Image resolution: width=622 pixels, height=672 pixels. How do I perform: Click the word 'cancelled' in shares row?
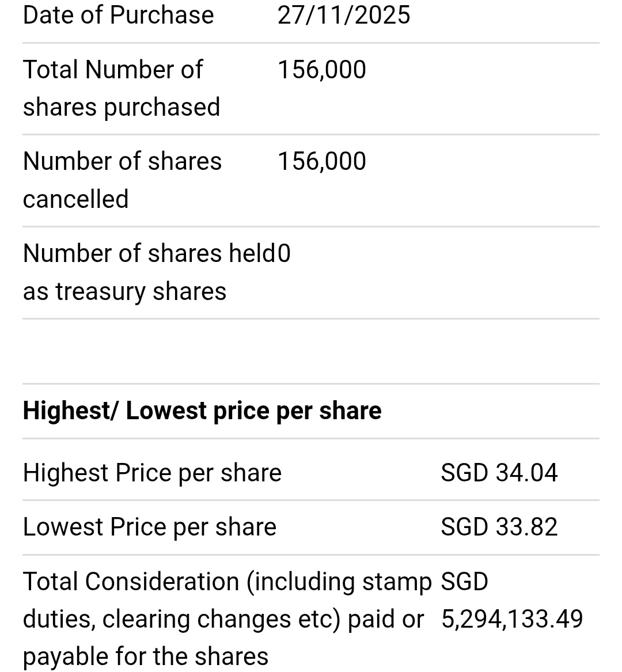coord(76,199)
